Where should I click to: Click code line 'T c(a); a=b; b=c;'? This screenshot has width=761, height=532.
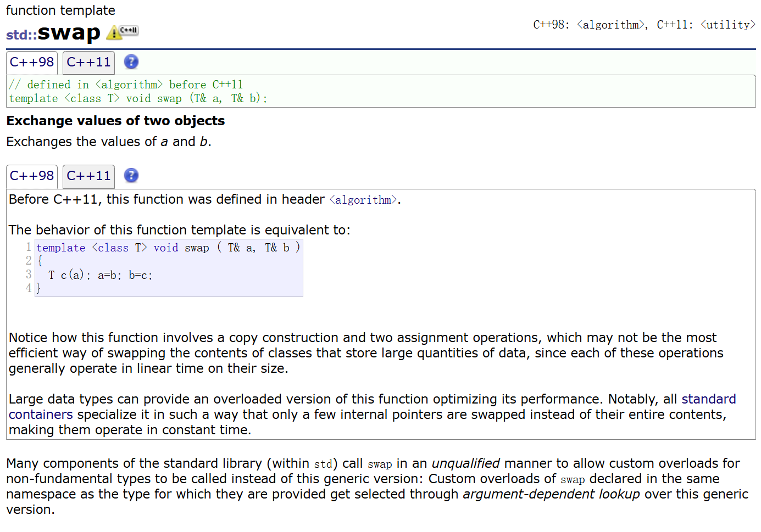point(101,275)
